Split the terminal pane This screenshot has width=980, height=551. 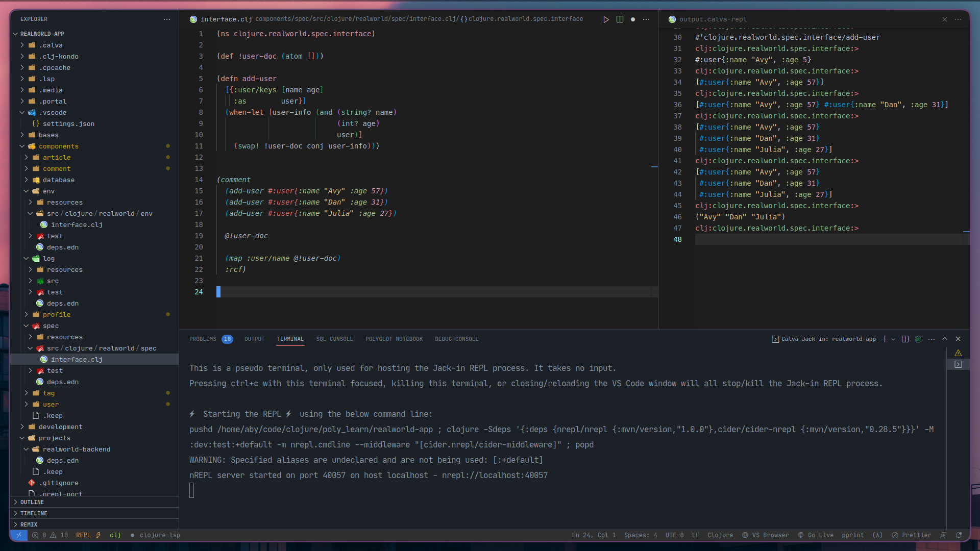(x=905, y=339)
